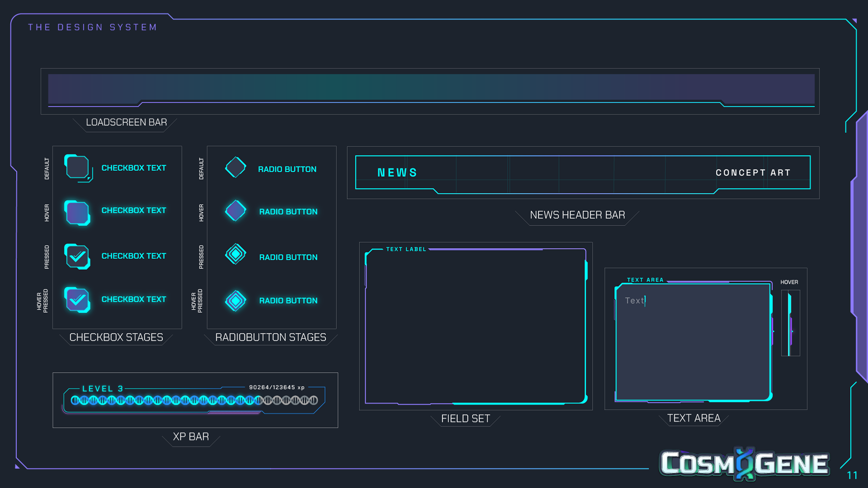Switch to the CONCEPT ART tab
The height and width of the screenshot is (488, 868).
(x=753, y=173)
